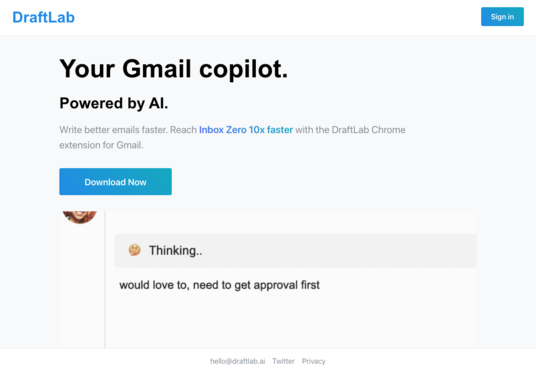
Task: Visit the Twitter footer link
Action: tap(283, 361)
